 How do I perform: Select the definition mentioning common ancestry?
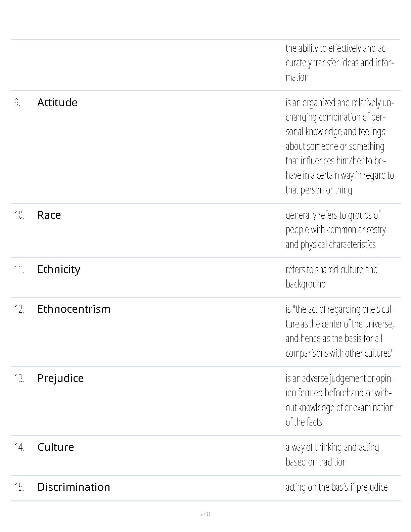pyautogui.click(x=336, y=230)
